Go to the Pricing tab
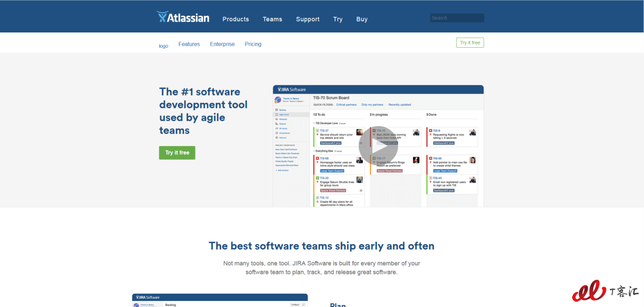644x307 pixels. click(x=253, y=44)
